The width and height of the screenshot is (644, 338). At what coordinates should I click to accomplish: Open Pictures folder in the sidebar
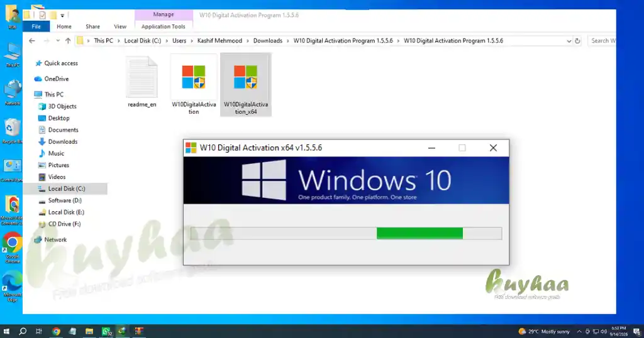coord(54,165)
